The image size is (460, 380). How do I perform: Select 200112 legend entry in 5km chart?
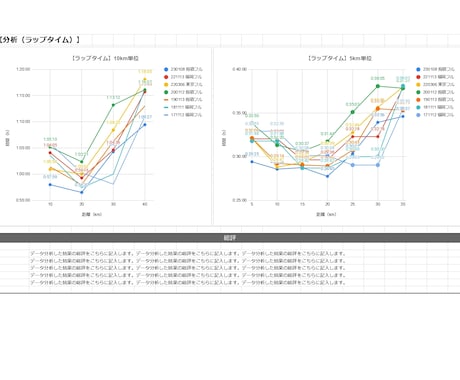(435, 92)
